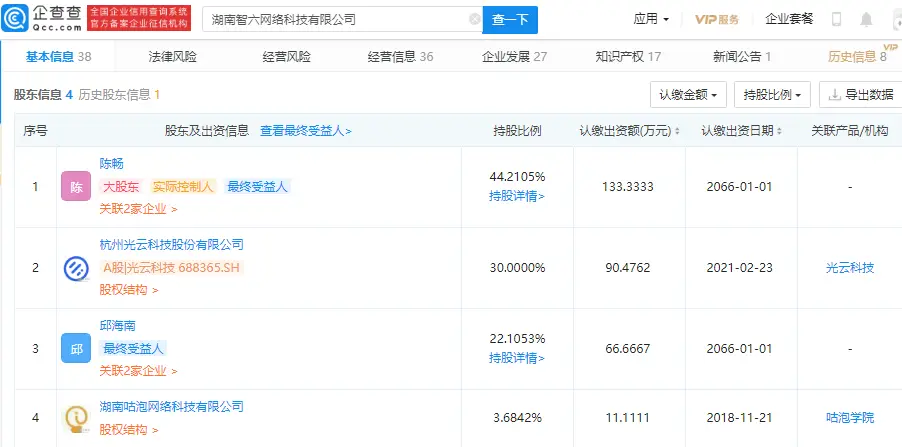Click the pink 陈 avatar icon
The width and height of the screenshot is (902, 447).
click(76, 186)
